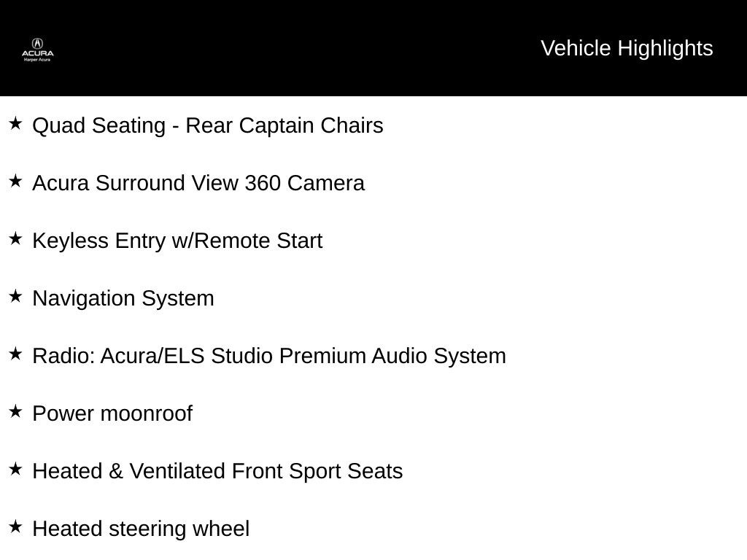Select Keyless Entry w/Remote Start text
The image size is (747, 560).
click(177, 241)
